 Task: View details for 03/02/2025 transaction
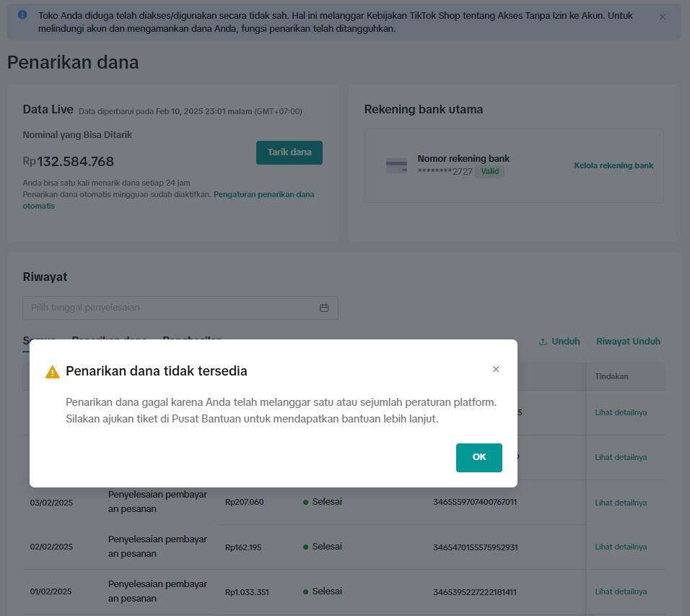(x=621, y=503)
